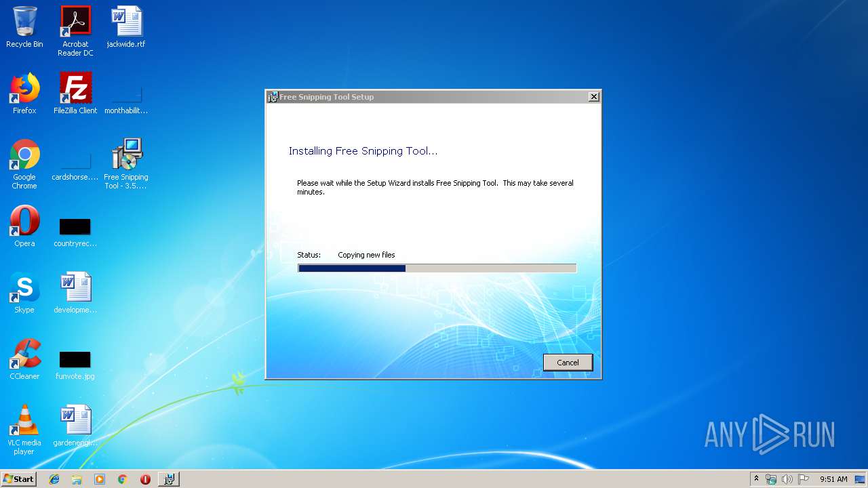Select the Google Chrome desktop shortcut

[24, 165]
